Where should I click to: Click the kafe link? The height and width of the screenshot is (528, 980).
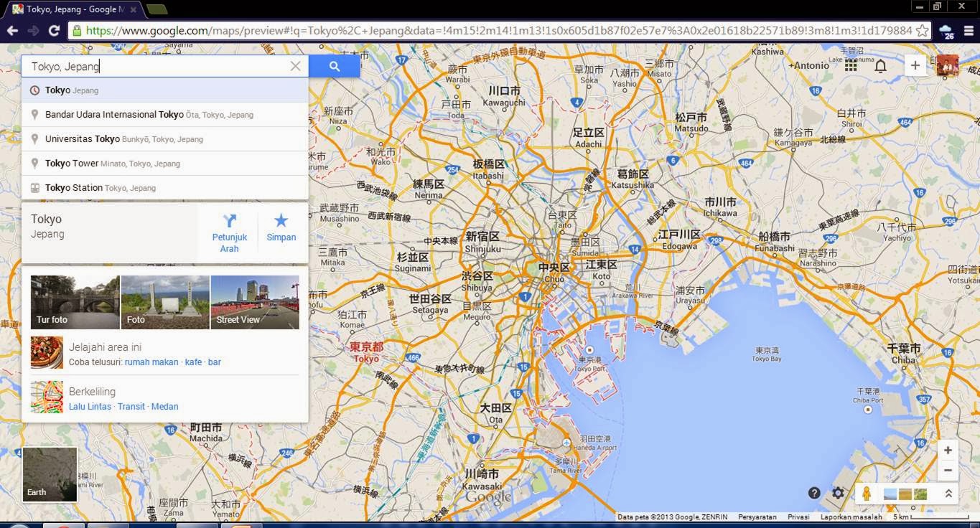(x=193, y=362)
